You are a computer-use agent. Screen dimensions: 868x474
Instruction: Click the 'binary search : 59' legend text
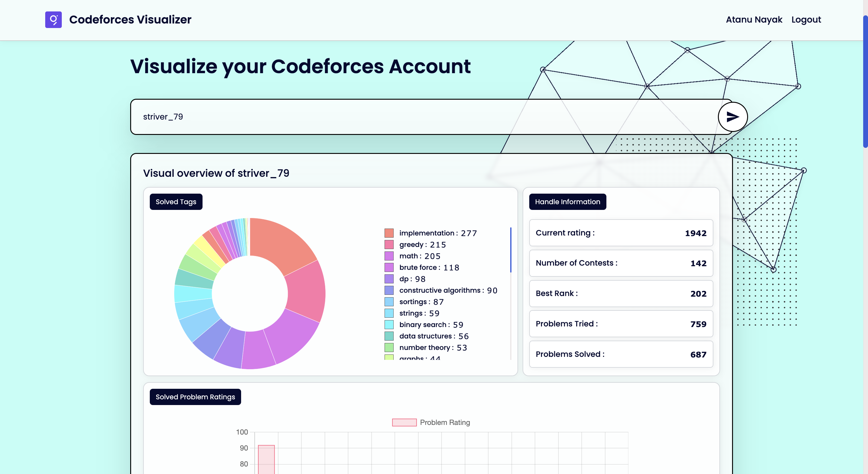coord(431,325)
